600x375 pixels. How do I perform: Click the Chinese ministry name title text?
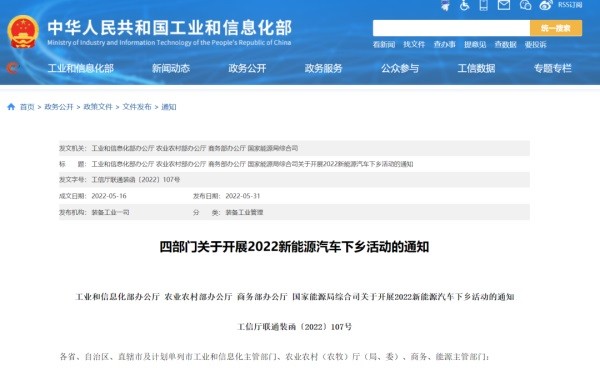[x=170, y=28]
